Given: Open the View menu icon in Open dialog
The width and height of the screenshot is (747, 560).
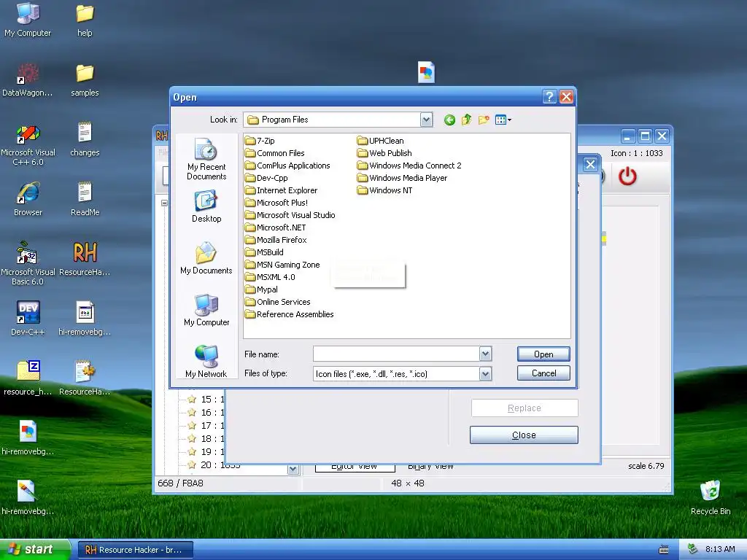Looking at the screenshot, I should coord(503,120).
